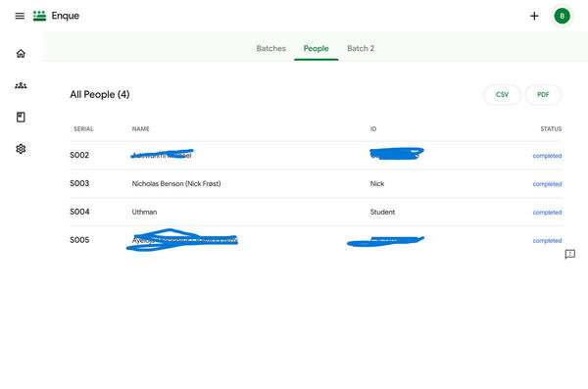Click the name Uthman

pos(144,212)
